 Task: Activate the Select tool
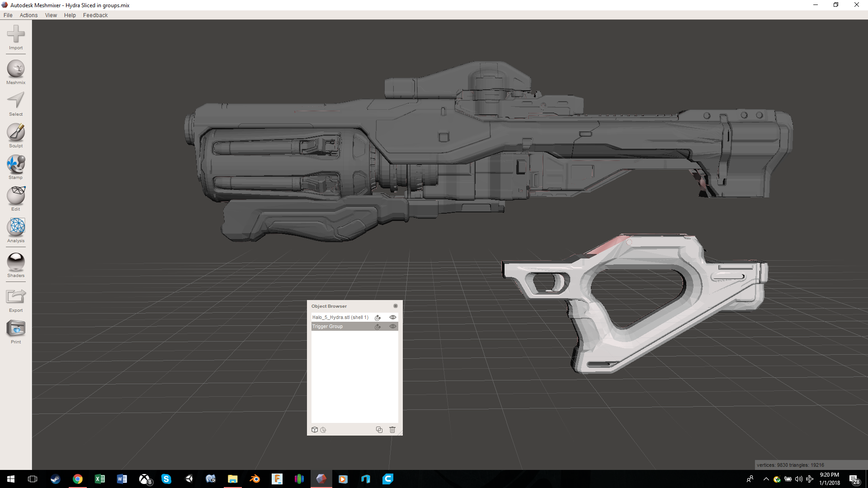(16, 103)
